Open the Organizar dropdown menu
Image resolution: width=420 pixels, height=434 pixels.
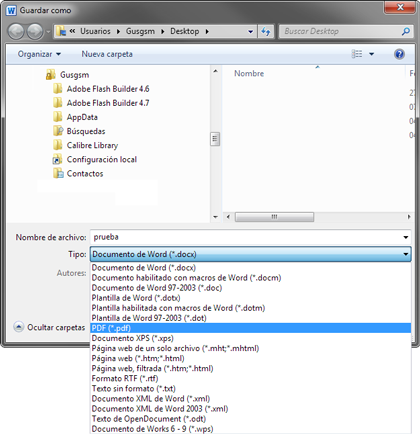pyautogui.click(x=39, y=54)
